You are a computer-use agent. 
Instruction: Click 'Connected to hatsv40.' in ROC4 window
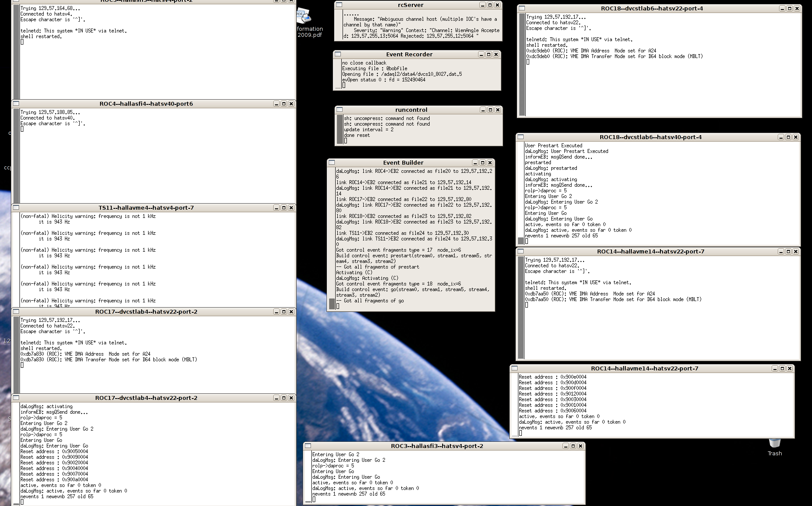click(x=48, y=118)
